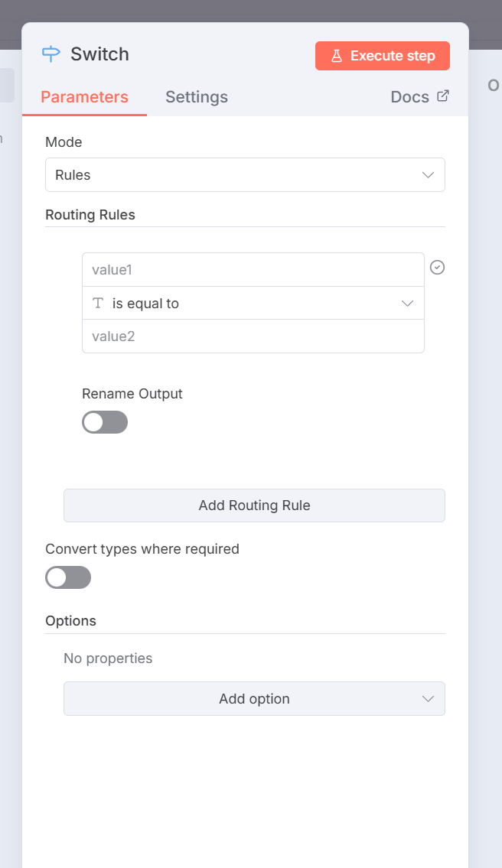Click the Switch node title text
Image resolution: width=502 pixels, height=868 pixels.
pos(99,54)
